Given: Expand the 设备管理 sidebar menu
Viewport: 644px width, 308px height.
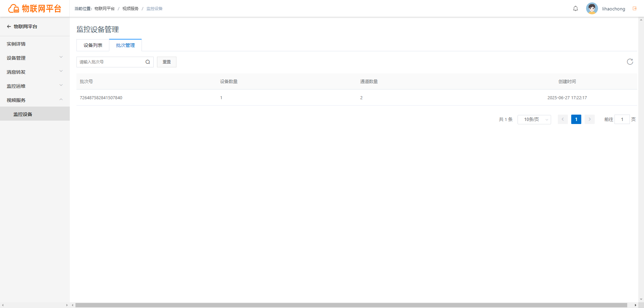Looking at the screenshot, I should 35,58.
